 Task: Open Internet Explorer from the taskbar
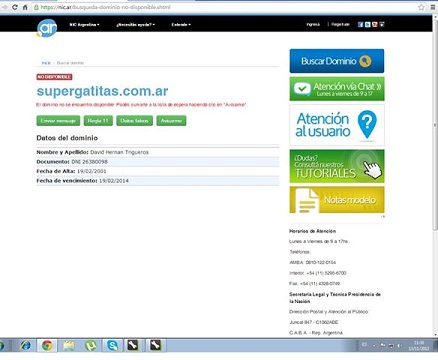coord(25,346)
